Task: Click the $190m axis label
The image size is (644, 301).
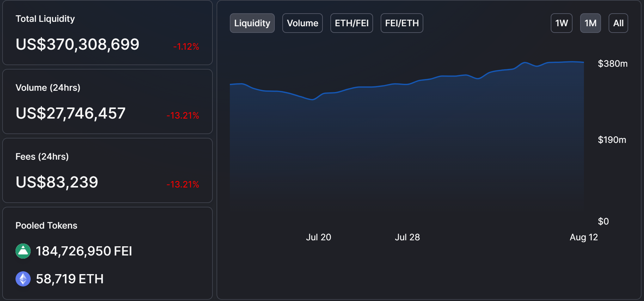Action: (612, 140)
